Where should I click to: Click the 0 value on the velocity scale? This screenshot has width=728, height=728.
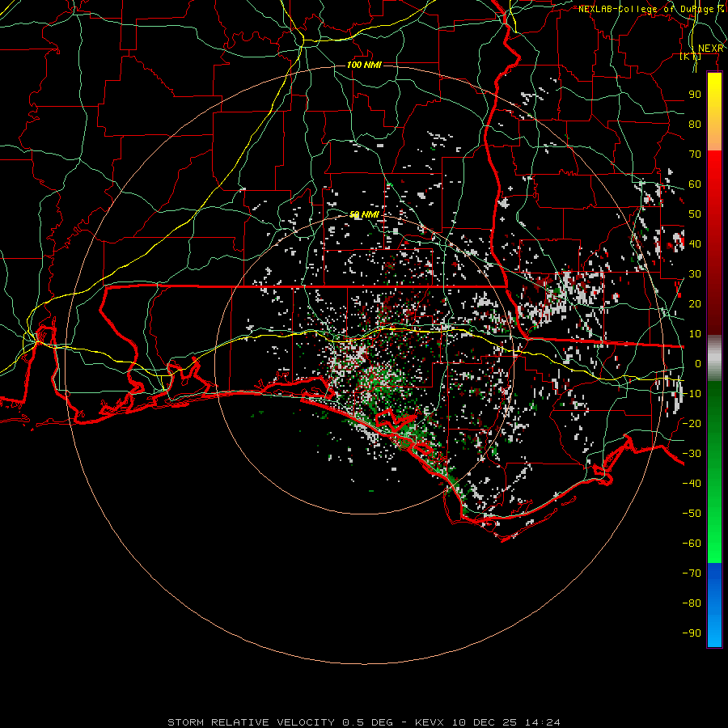[x=698, y=364]
